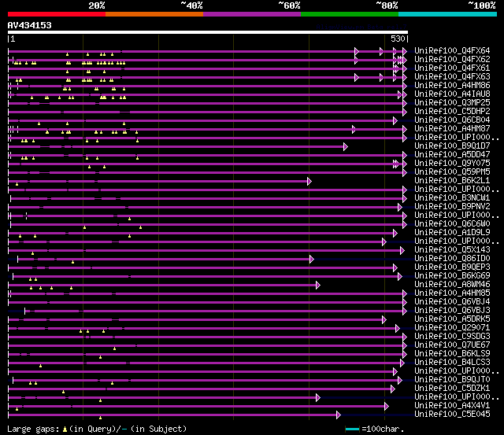This screenshot has height=435, width=504.
Task: Select the UniRef100_B9QEP3 label
Action: 452,267
